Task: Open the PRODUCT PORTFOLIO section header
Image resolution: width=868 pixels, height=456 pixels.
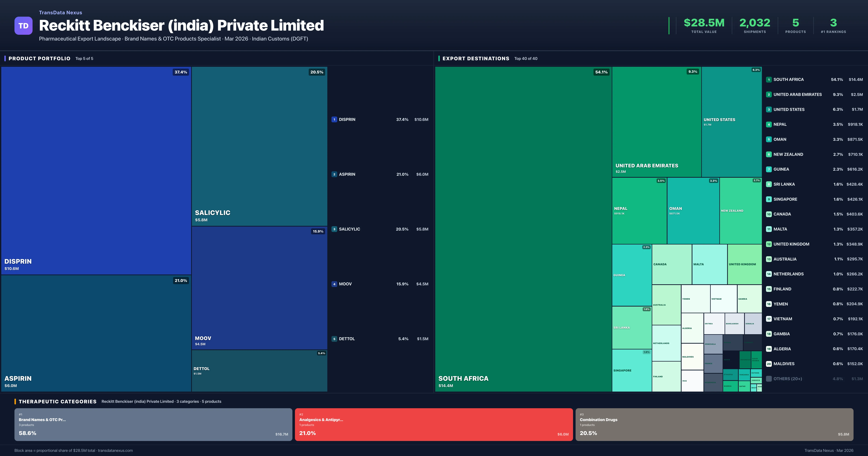Action: point(39,58)
